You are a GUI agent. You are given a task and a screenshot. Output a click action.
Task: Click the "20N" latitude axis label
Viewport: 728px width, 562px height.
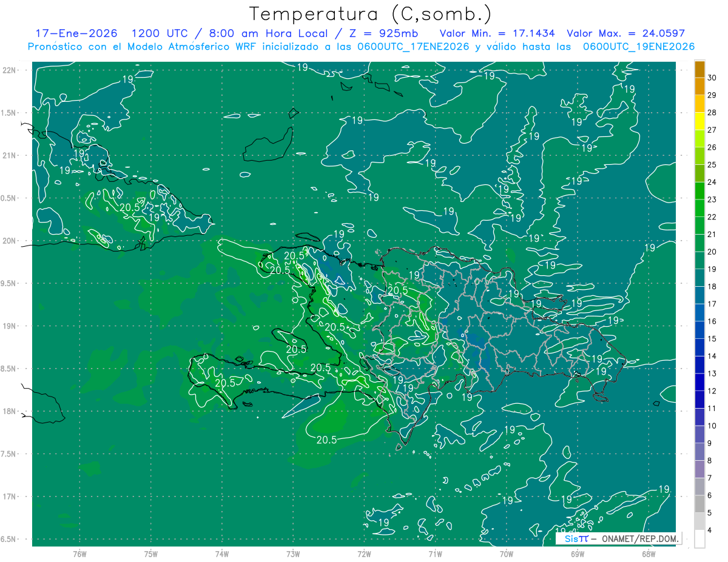8,241
